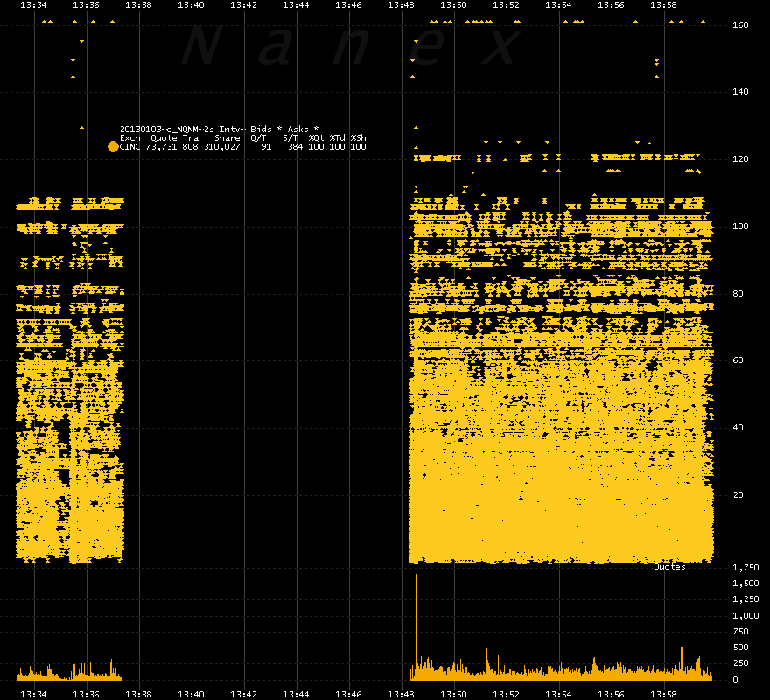Click 13:54 on the upper time axis
Viewport: 770px width, 700px height.
(x=558, y=5)
